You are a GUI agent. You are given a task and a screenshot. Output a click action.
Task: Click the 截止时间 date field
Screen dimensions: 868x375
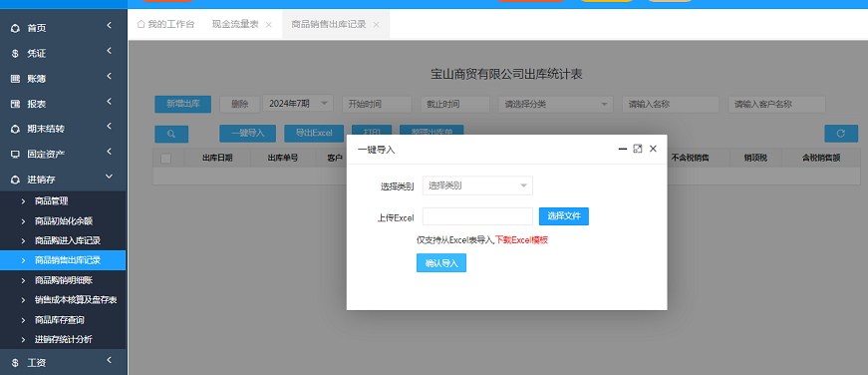tap(455, 104)
